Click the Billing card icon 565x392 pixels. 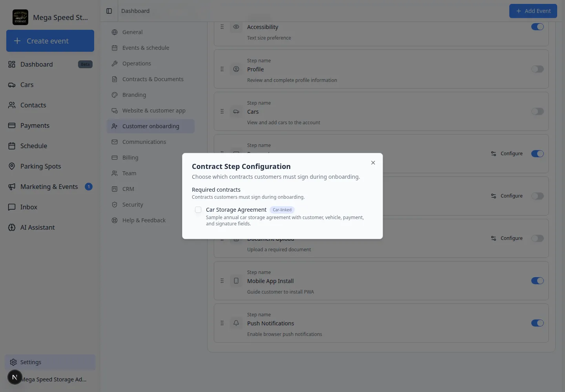pos(115,158)
